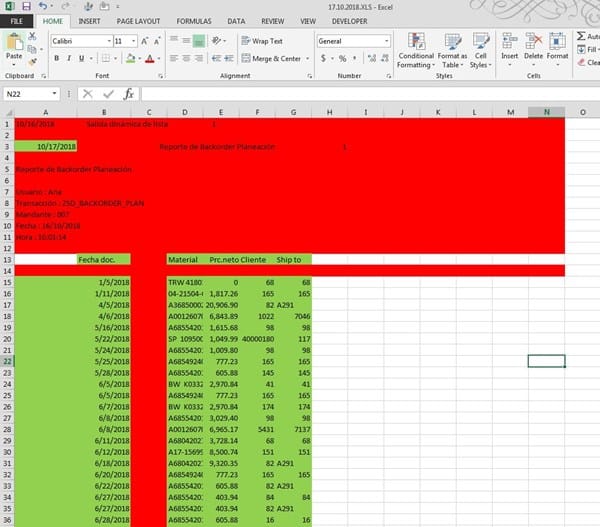Expand the Format as Table menu

pos(452,51)
